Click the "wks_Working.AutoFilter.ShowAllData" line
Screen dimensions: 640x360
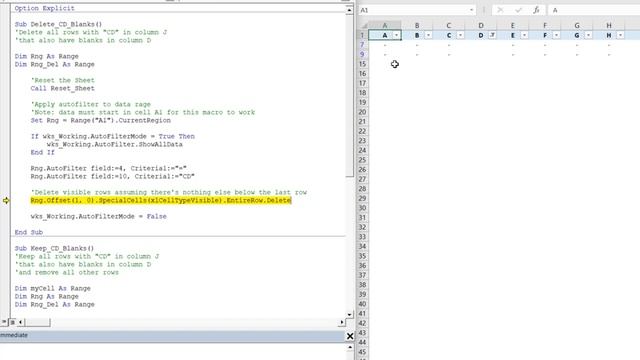[115, 144]
